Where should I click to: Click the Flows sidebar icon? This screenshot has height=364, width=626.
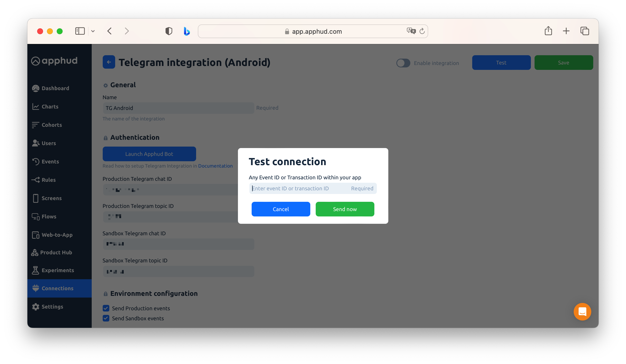pos(35,217)
